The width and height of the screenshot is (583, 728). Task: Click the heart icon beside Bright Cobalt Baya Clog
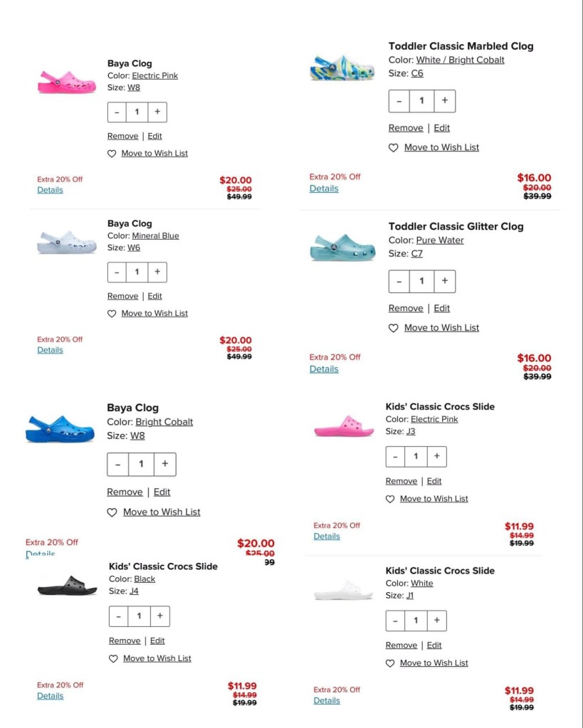click(112, 512)
